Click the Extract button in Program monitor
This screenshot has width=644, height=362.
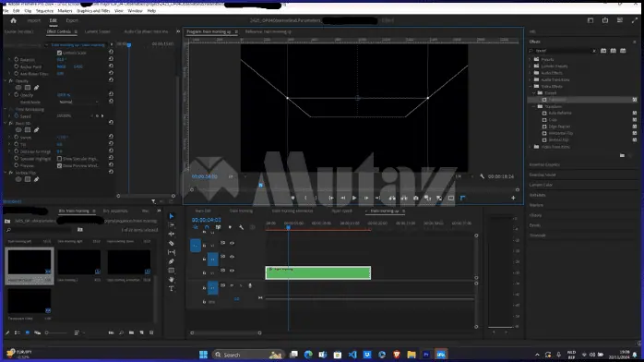point(404,198)
